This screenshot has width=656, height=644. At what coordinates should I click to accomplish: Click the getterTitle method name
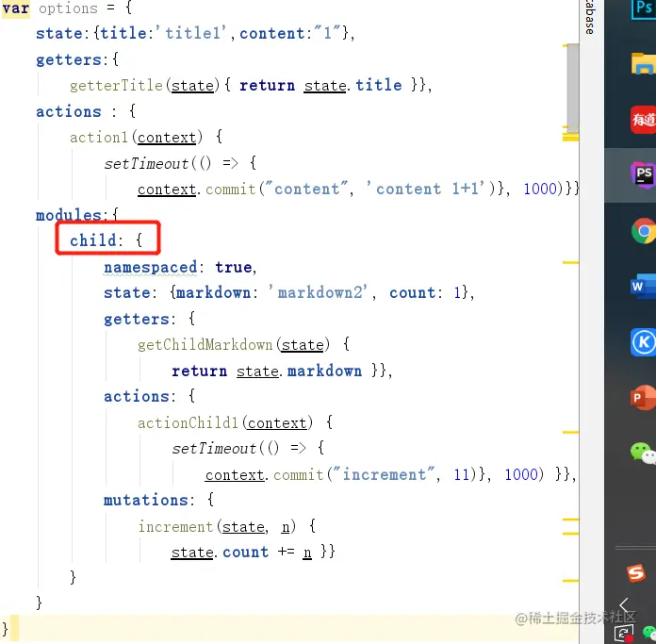tap(116, 86)
